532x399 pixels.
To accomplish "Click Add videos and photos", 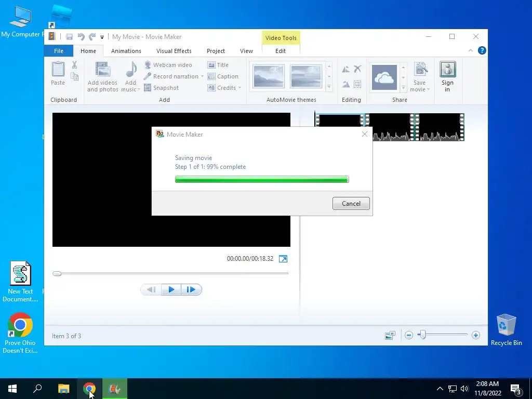I will [x=102, y=77].
